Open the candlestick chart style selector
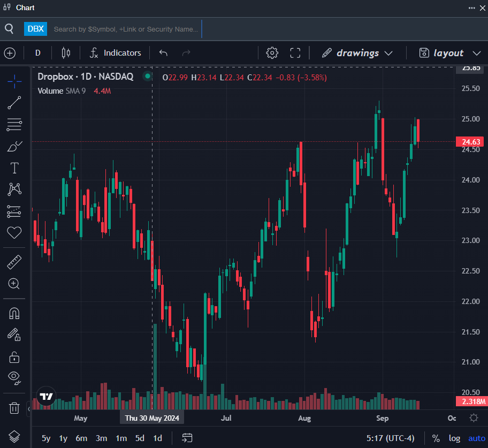This screenshot has height=448, width=488. coord(66,53)
